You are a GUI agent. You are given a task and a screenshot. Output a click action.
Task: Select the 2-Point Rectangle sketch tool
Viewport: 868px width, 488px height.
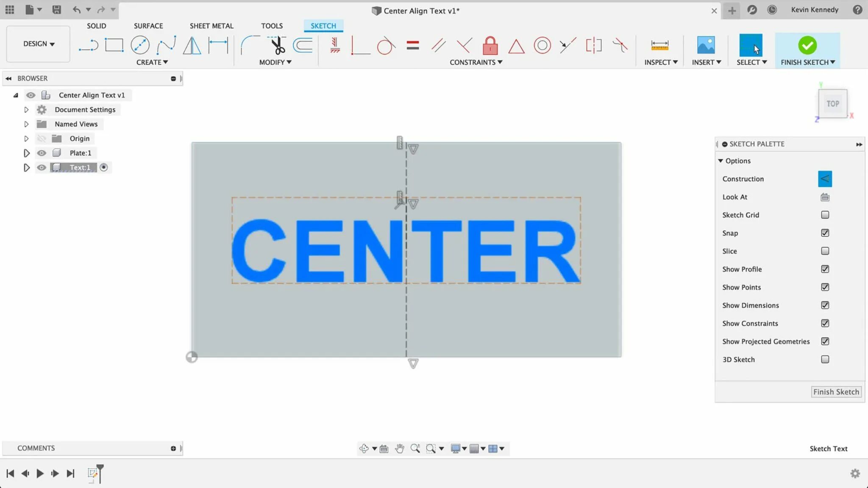[114, 45]
